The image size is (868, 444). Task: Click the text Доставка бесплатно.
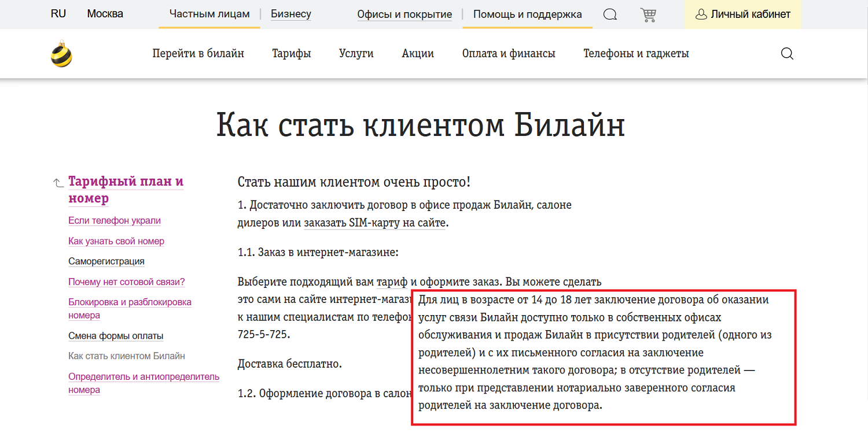pos(290,364)
